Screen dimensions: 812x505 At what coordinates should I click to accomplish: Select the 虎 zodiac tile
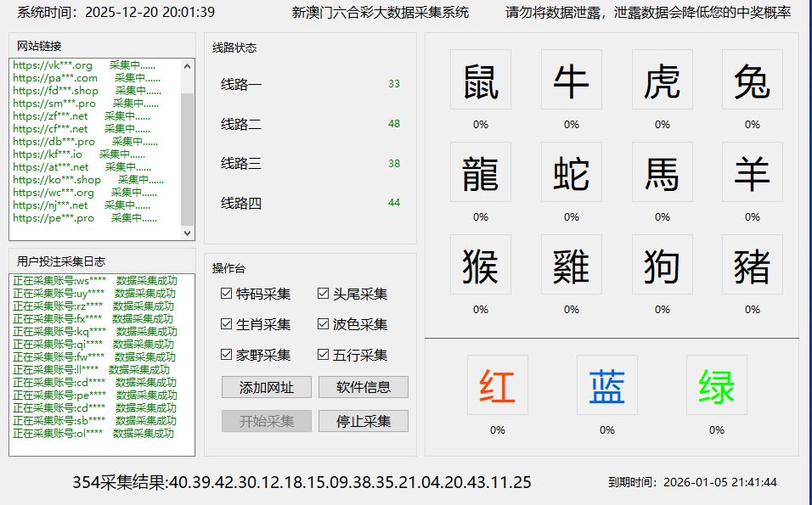click(662, 78)
